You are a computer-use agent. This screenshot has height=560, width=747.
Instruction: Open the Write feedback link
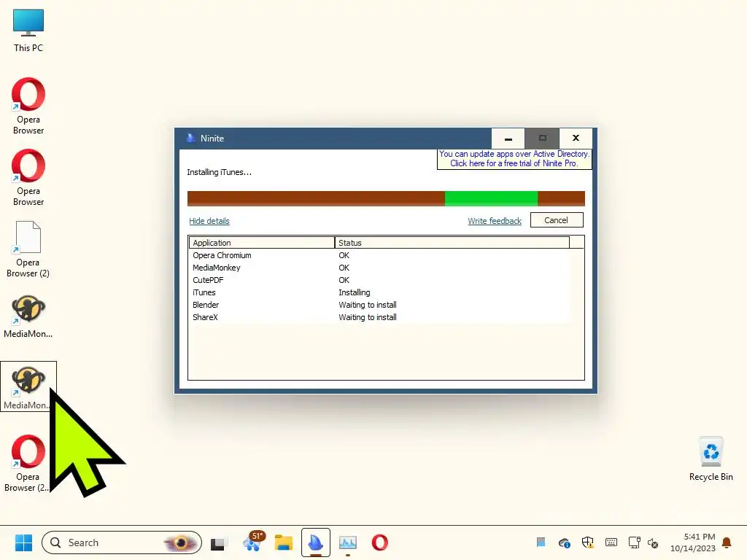point(495,221)
